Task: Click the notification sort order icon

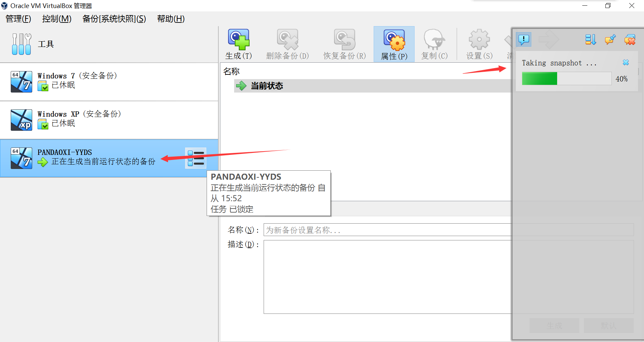Action: click(x=590, y=40)
